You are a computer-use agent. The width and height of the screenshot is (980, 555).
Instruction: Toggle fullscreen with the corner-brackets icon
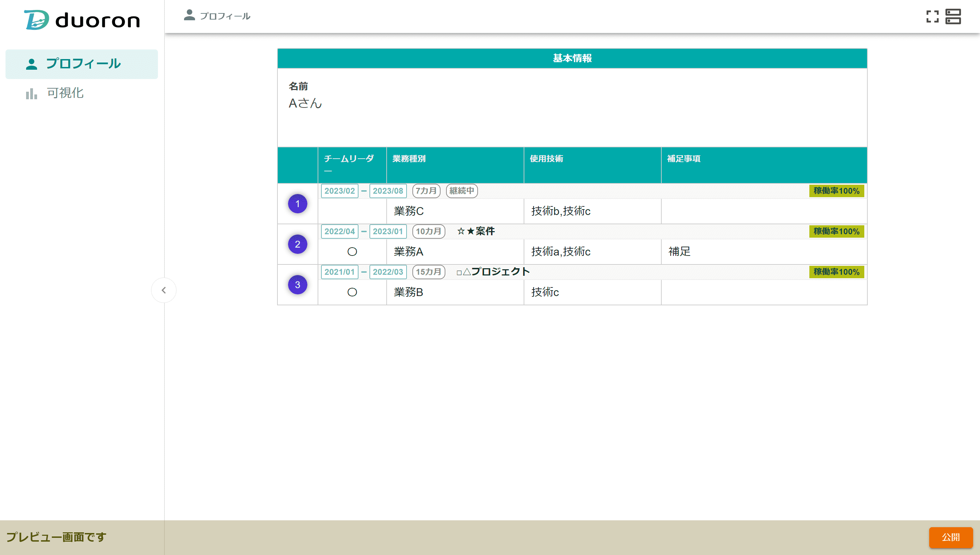[932, 16]
